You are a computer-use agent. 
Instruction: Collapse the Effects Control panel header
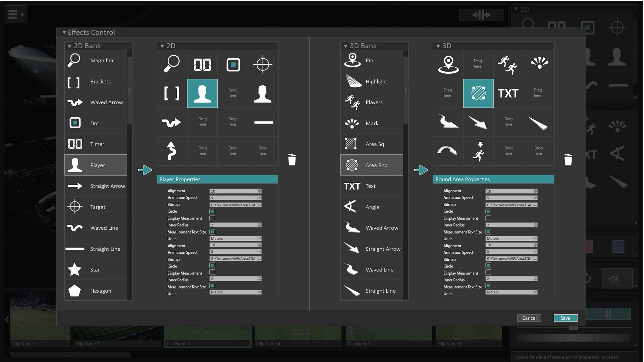coord(64,33)
